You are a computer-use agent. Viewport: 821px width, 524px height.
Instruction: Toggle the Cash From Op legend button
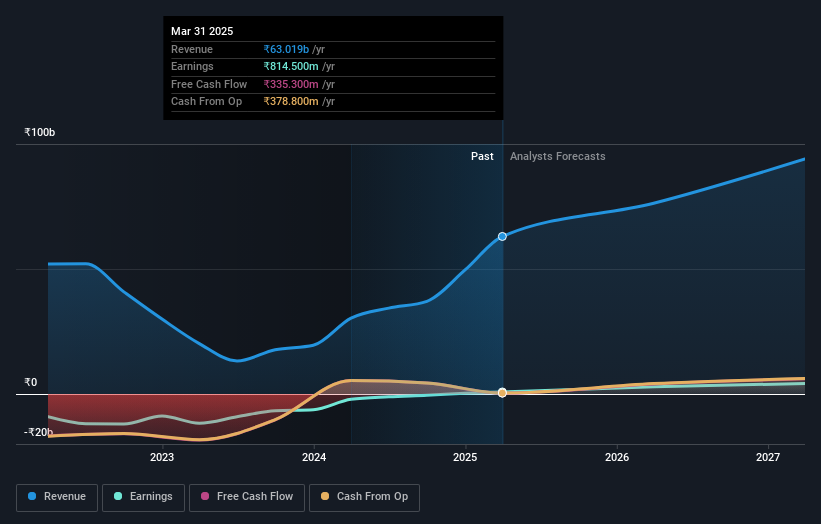364,497
